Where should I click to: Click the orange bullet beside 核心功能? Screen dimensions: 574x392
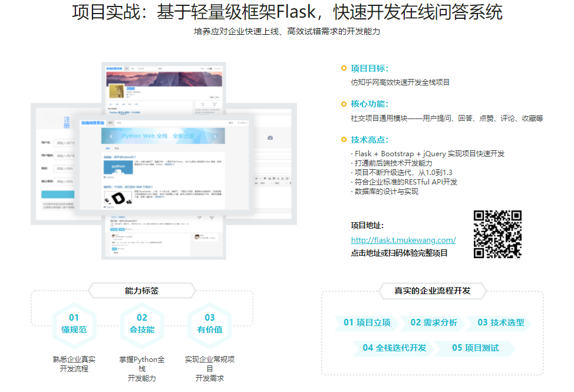click(x=344, y=104)
